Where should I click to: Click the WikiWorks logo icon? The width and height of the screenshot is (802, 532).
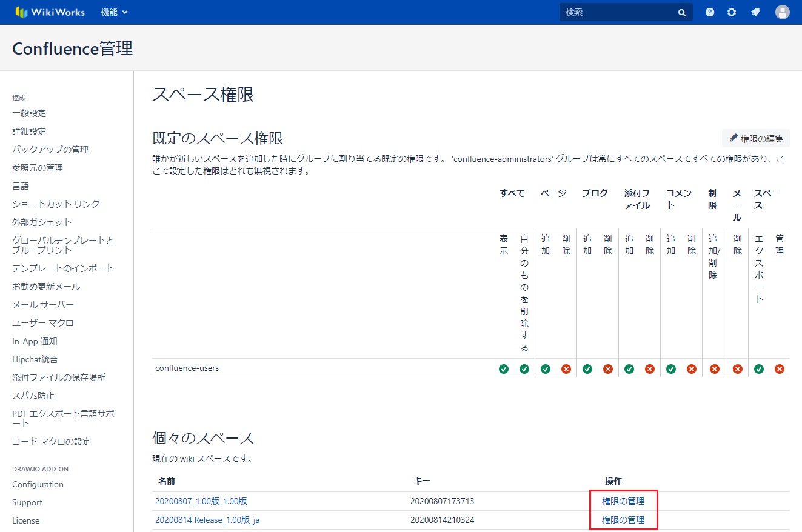click(21, 12)
